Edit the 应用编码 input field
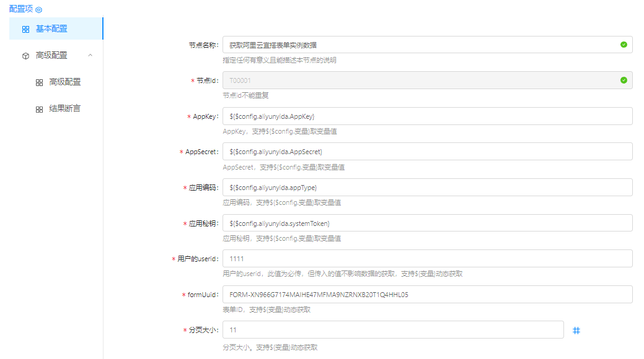Viewport: 644px width, 359px height. click(x=427, y=188)
